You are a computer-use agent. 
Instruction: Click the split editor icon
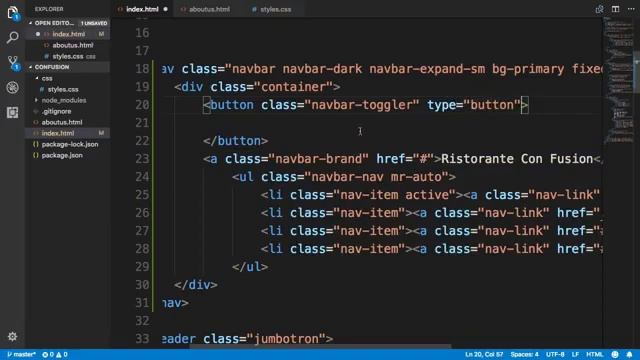pos(615,9)
